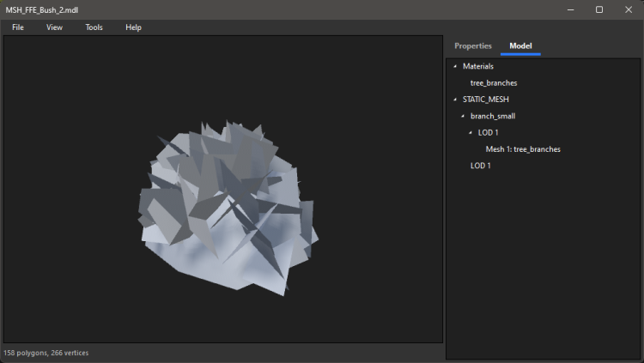Close the MSH_FFE_Bush_2.mdl window
This screenshot has width=644, height=363.
(x=629, y=9)
